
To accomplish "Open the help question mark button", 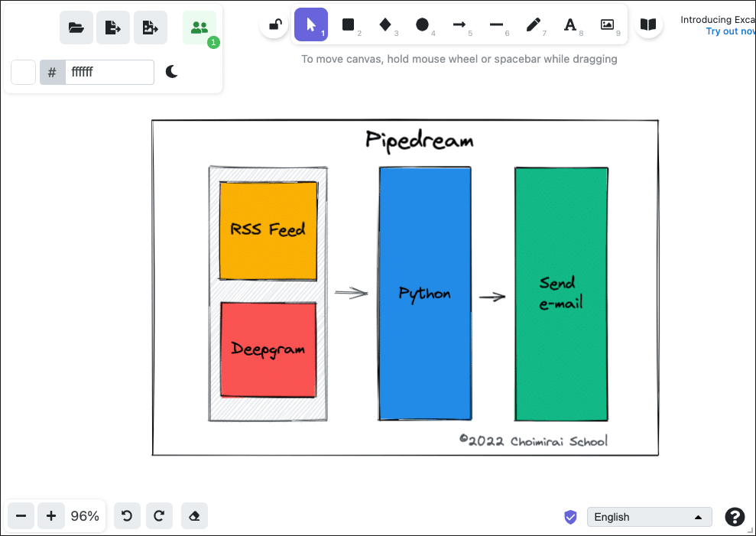I will point(735,517).
